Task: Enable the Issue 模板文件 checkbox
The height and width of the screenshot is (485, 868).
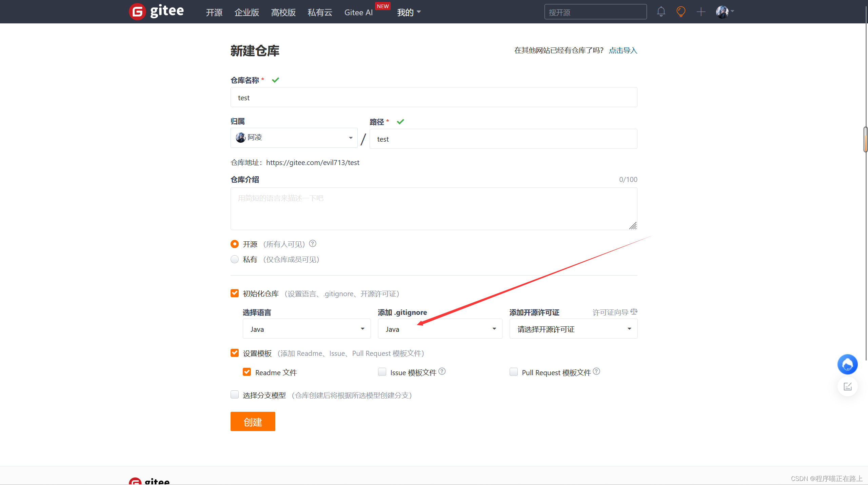Action: coord(382,372)
